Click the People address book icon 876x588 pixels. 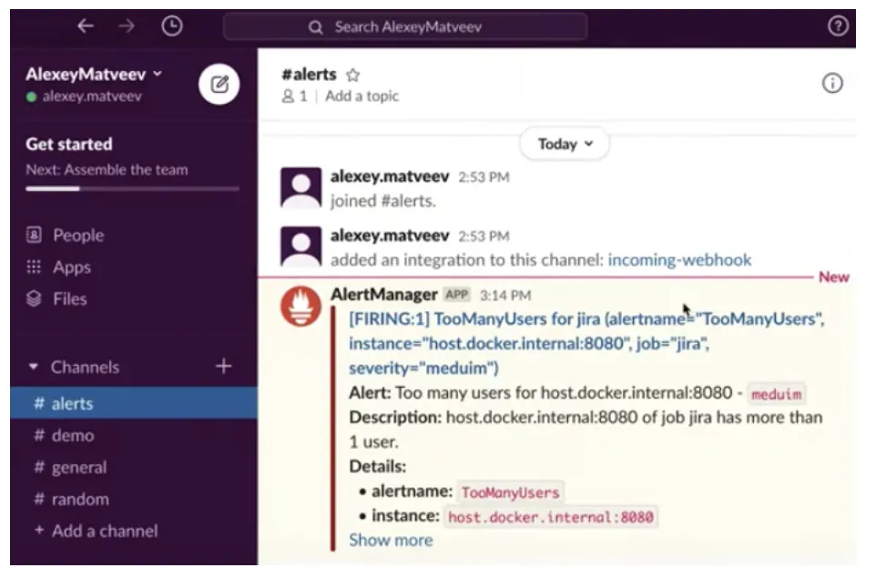pos(34,235)
